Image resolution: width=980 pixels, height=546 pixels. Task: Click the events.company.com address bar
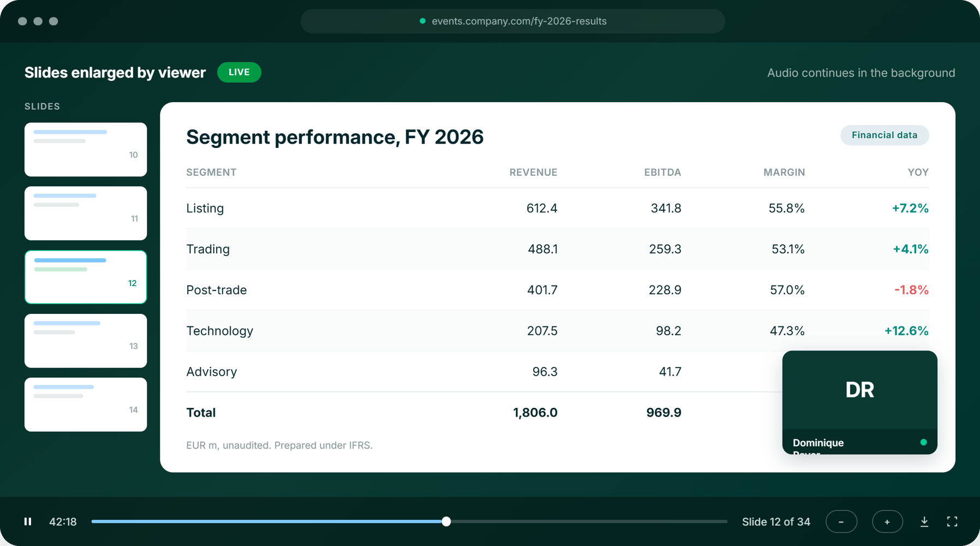[513, 21]
